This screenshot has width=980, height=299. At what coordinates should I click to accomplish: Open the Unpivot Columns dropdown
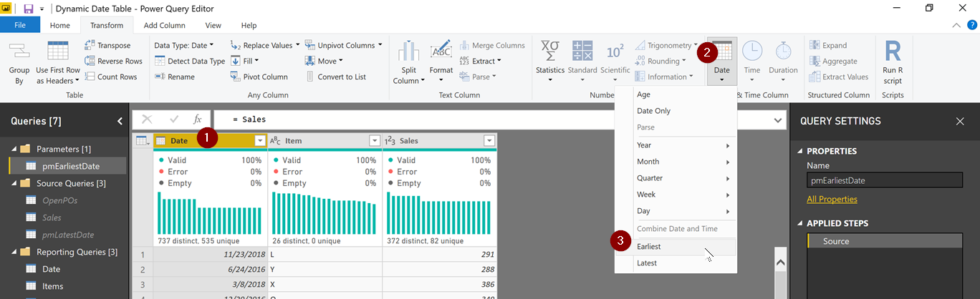point(344,45)
